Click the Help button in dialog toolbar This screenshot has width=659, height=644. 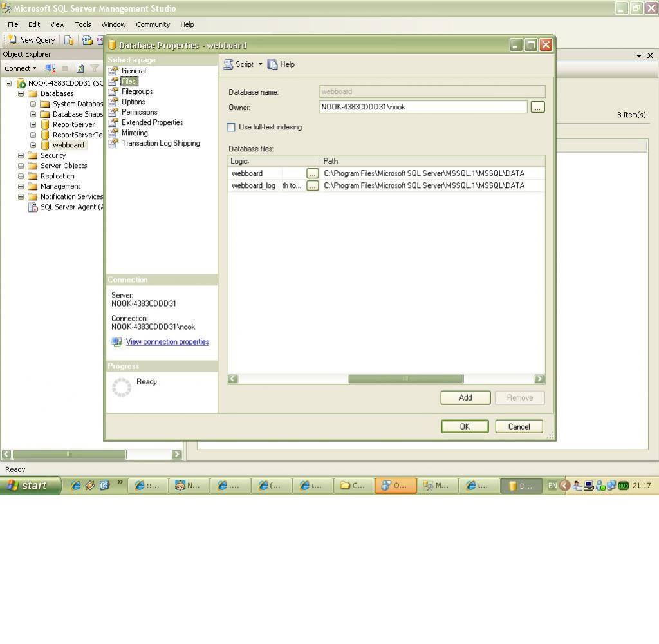pyautogui.click(x=281, y=64)
